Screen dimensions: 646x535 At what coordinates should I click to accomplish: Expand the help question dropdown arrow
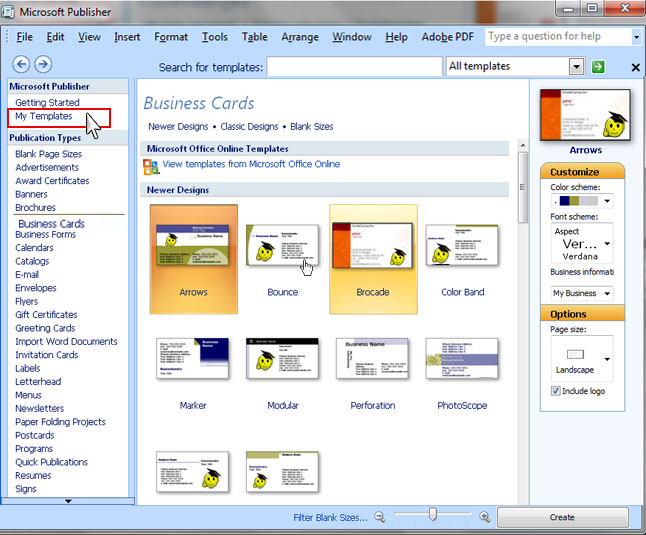(x=636, y=37)
